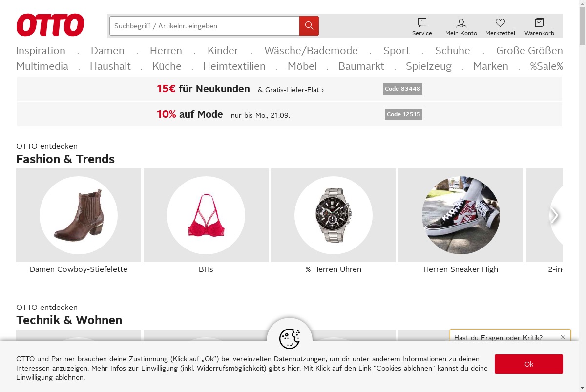Accept cookies with the Ok button
Image resolution: width=586 pixels, height=392 pixels.
529,364
